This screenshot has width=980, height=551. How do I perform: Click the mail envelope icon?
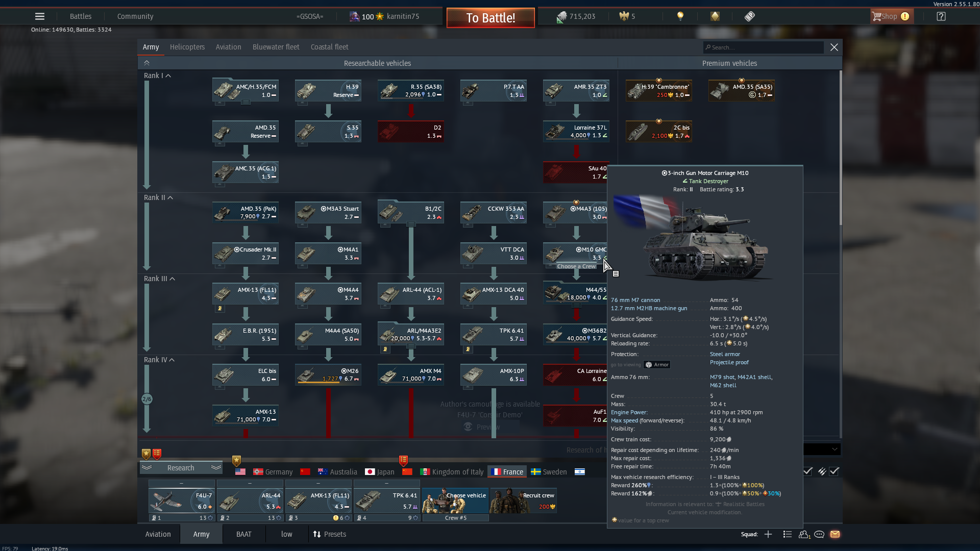pyautogui.click(x=835, y=534)
